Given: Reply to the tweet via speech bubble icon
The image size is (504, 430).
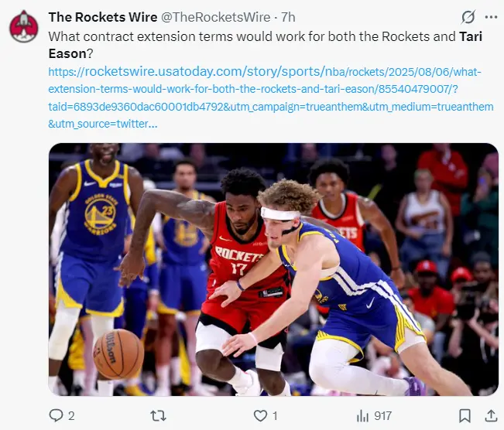Looking at the screenshot, I should click(x=56, y=415).
